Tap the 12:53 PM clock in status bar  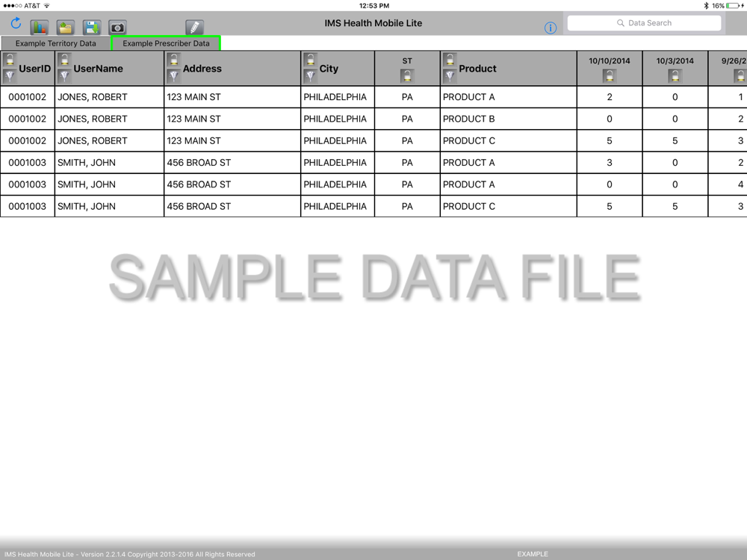click(x=374, y=6)
